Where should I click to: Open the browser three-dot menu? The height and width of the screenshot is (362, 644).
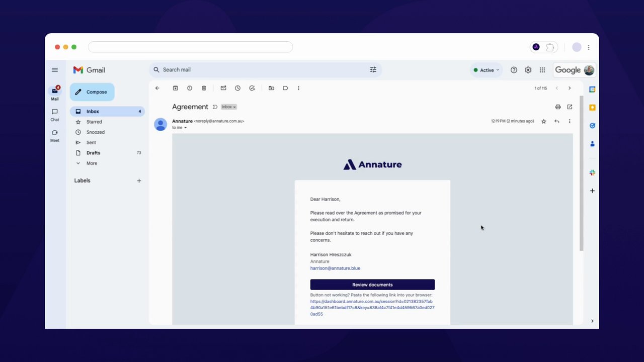(589, 47)
